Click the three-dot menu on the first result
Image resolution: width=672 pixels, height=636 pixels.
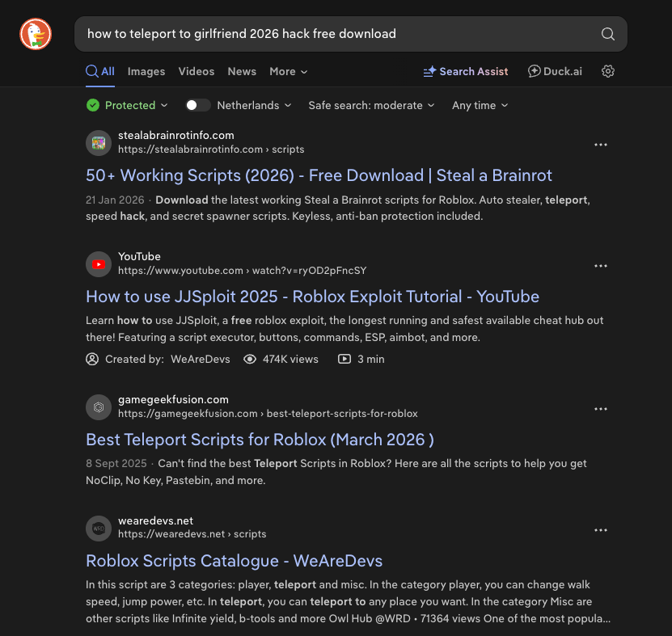601,143
